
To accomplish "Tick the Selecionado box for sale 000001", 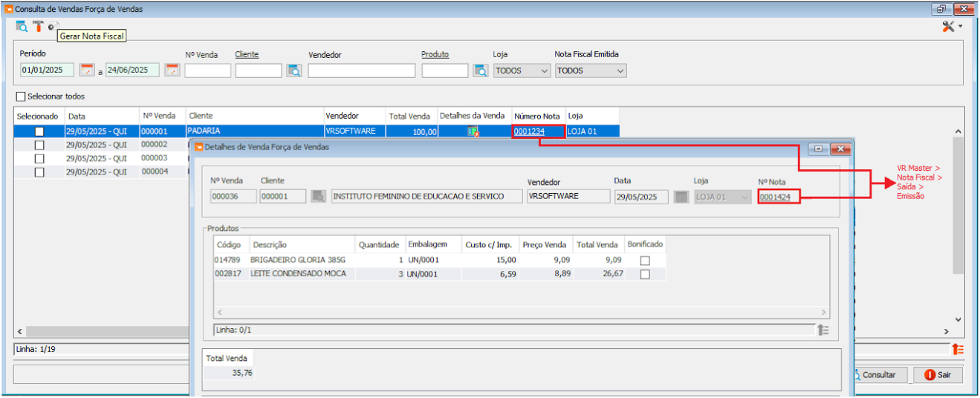I will pyautogui.click(x=39, y=131).
